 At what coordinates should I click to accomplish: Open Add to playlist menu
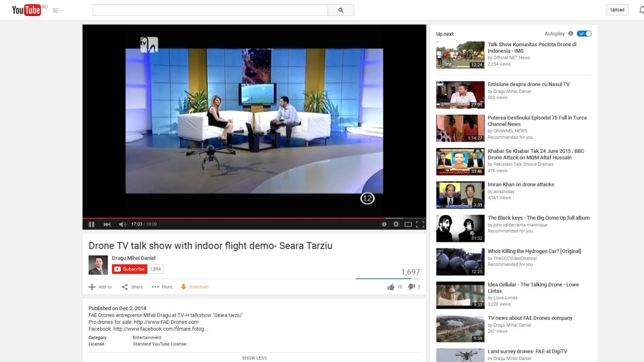click(100, 287)
